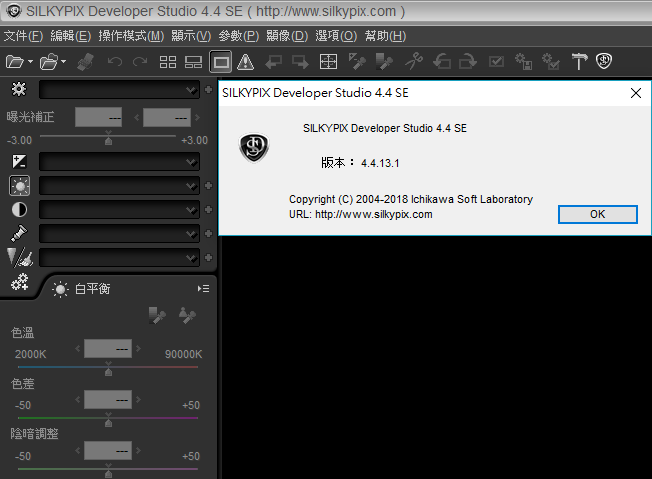The image size is (652, 479).
Task: Select the tone half-circle icon
Action: pyautogui.click(x=19, y=210)
